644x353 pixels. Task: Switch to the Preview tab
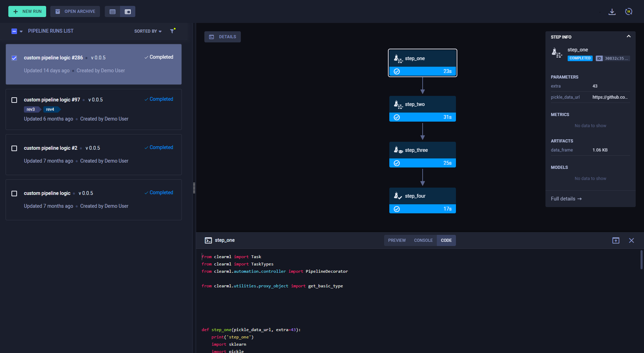[397, 240]
